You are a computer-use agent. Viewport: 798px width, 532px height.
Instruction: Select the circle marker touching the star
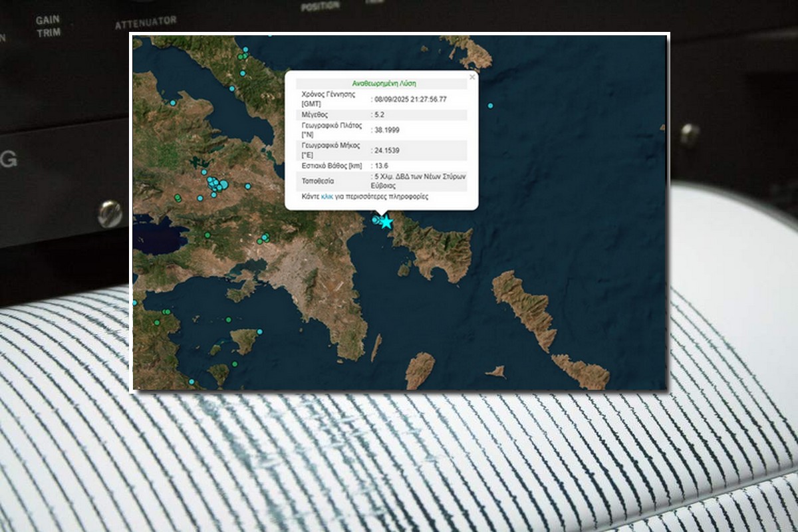click(x=377, y=219)
